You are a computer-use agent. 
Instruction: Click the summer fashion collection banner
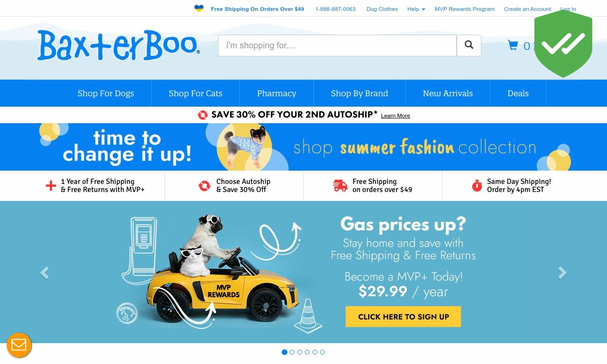tap(303, 147)
